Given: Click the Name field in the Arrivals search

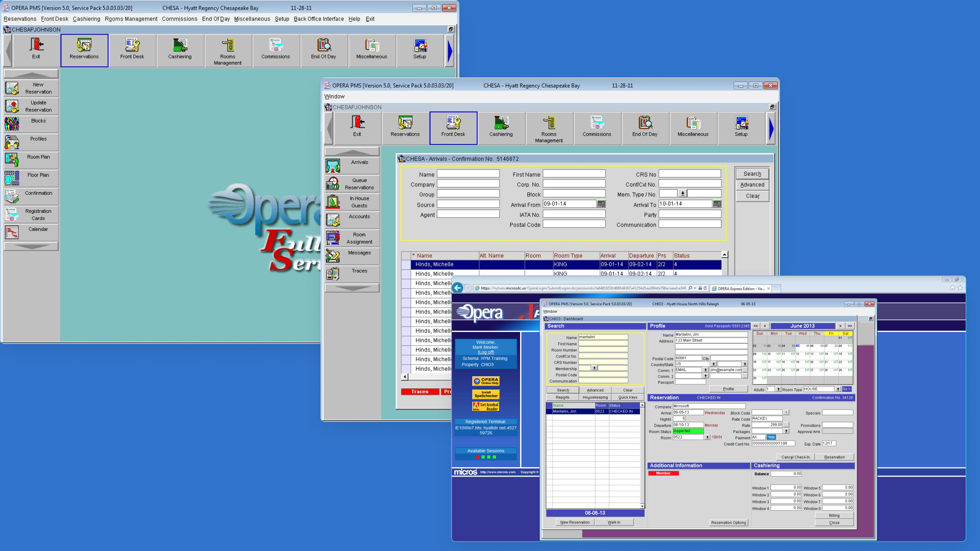Looking at the screenshot, I should (x=468, y=174).
